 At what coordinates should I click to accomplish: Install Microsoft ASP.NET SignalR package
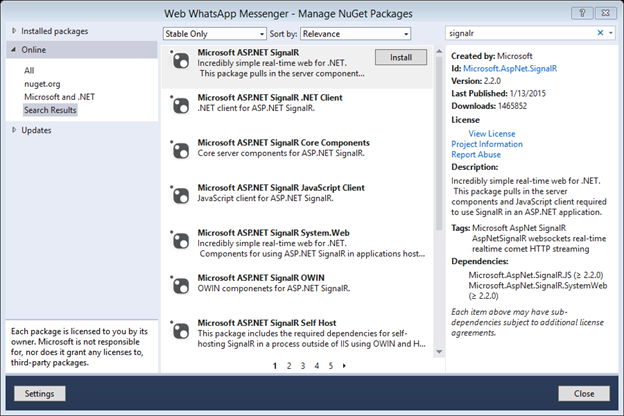[401, 57]
